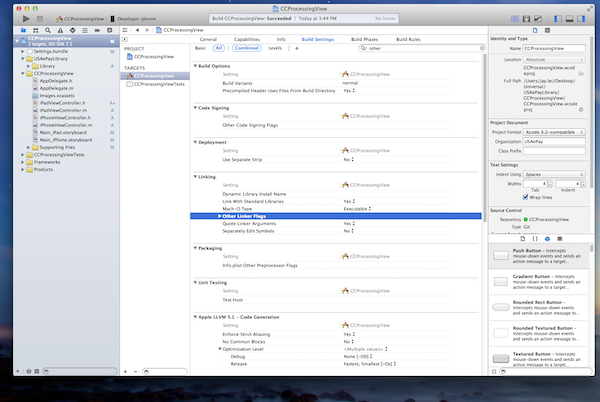Switch to the Capabilities tab
600x402 pixels.
point(246,39)
